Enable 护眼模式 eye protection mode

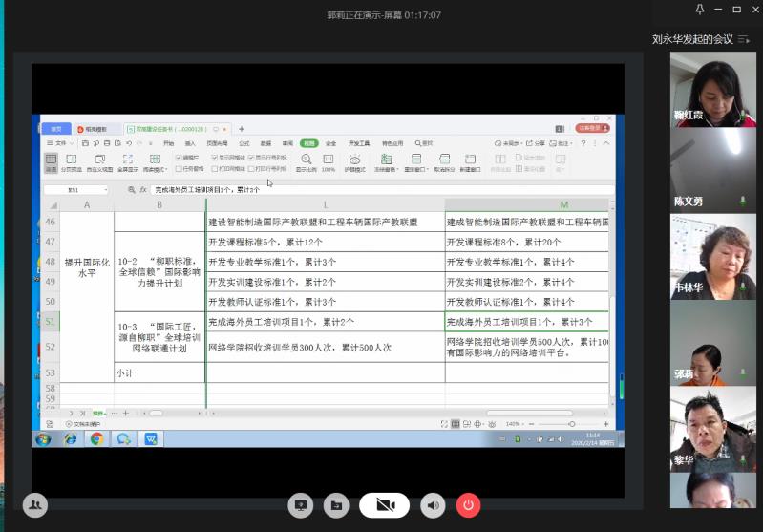[354, 160]
